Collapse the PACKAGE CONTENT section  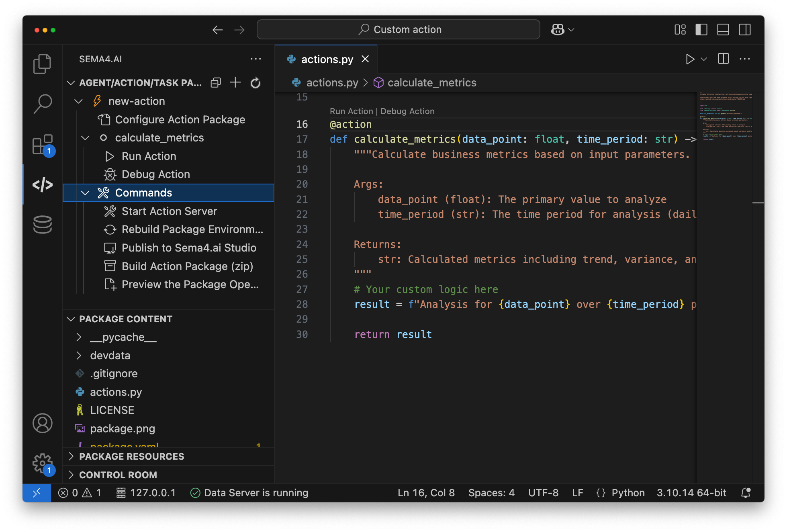point(71,319)
